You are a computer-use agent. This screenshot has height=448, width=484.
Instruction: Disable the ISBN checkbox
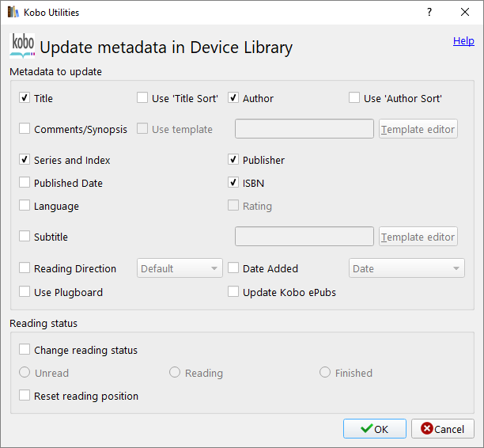click(234, 183)
